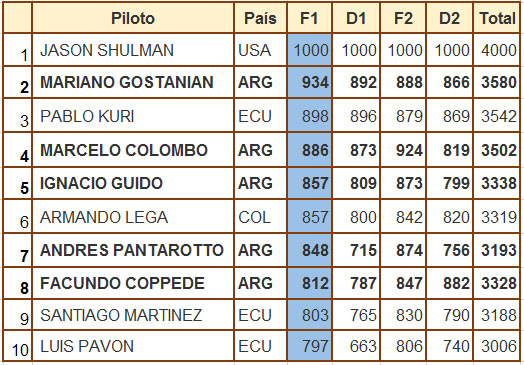
Task: Select the IGNACIO GUIDO cell
Action: [133, 183]
